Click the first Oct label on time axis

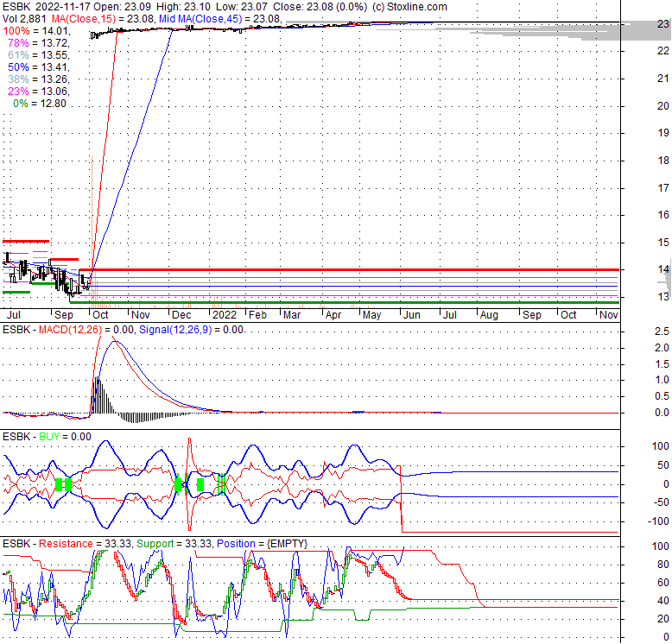[x=100, y=315]
